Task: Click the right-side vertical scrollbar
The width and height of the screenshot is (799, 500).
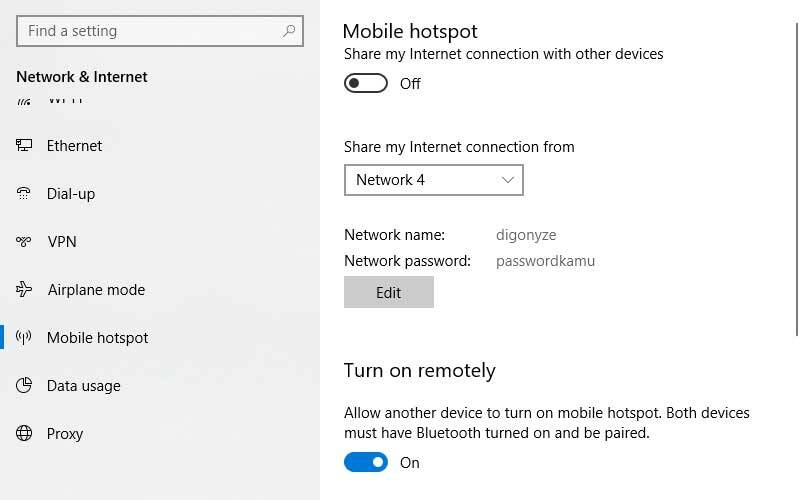Action: tap(795, 170)
